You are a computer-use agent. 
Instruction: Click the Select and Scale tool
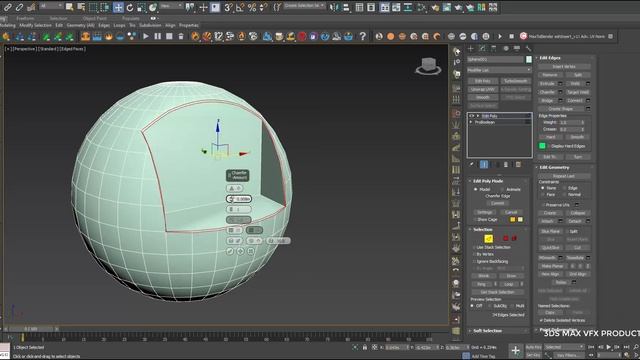(141, 7)
